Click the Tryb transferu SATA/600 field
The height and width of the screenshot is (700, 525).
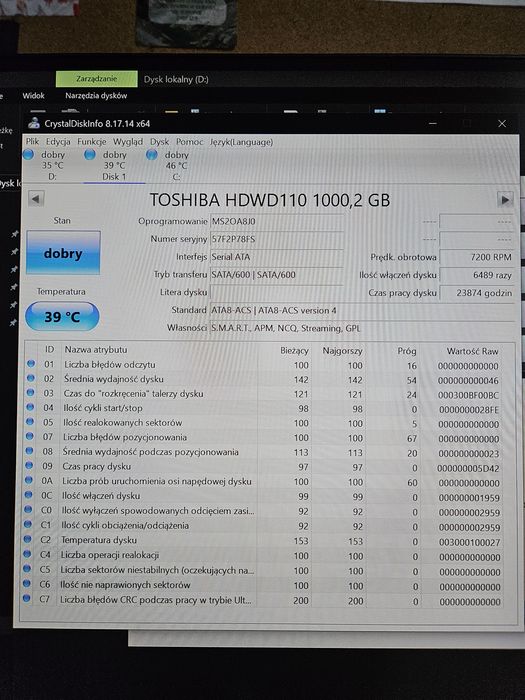pos(277,275)
